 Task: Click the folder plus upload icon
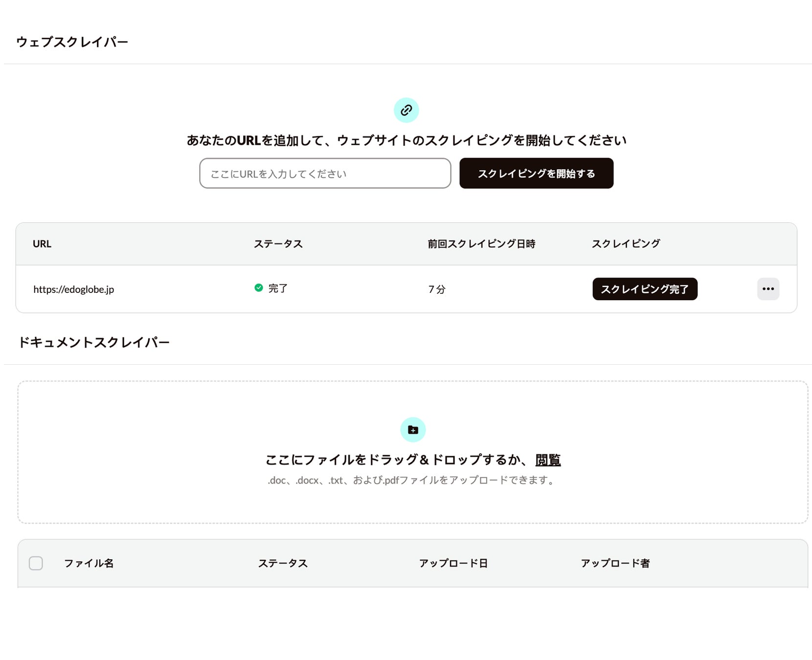coord(413,430)
